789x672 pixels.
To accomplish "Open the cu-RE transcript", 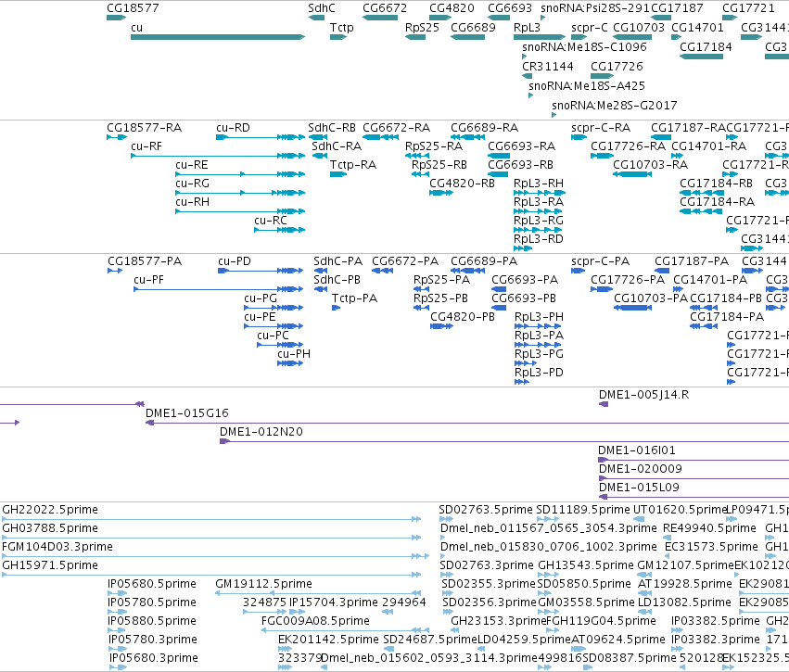I will pos(240,174).
